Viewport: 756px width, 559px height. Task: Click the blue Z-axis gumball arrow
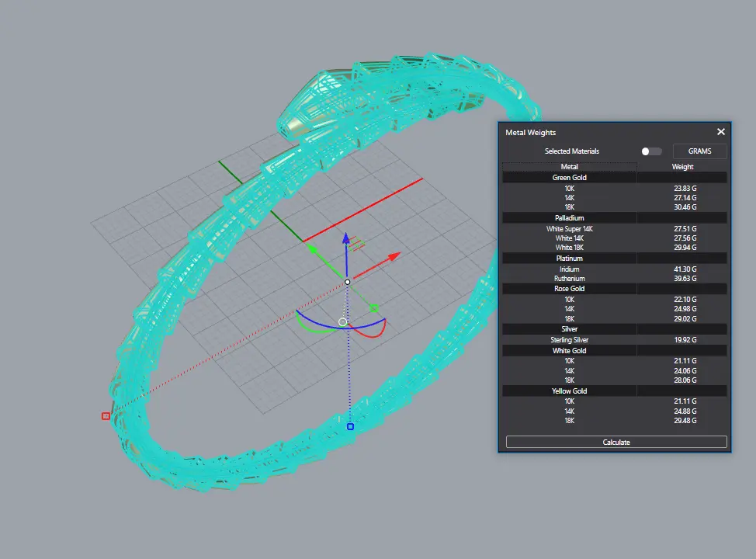(347, 241)
